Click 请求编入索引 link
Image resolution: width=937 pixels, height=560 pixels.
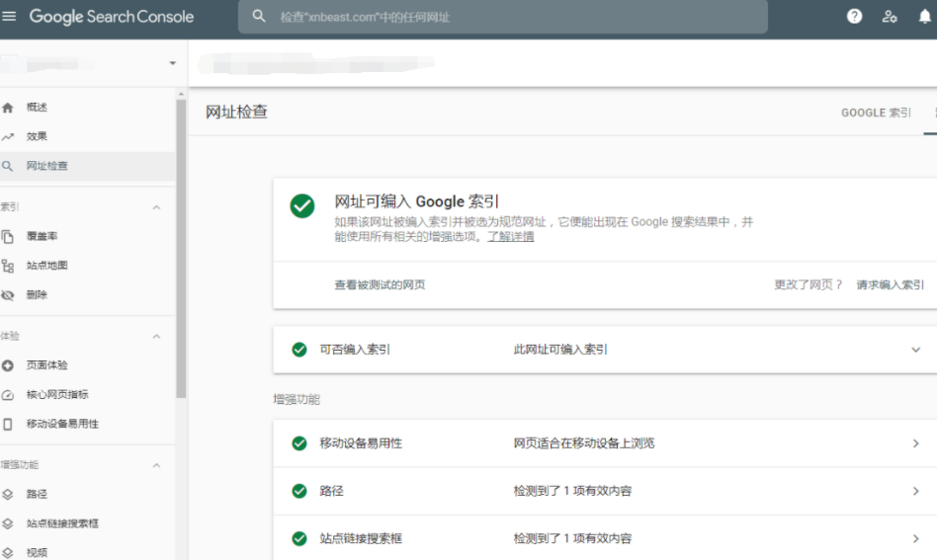890,284
